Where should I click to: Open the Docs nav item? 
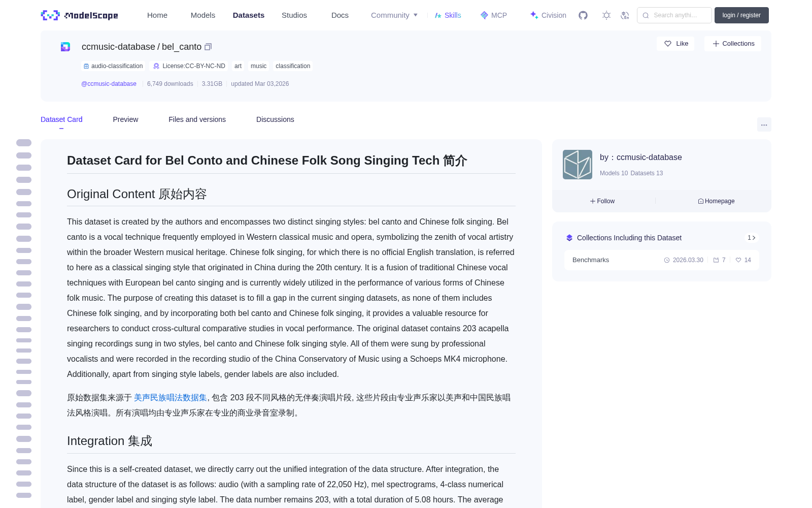tap(340, 15)
